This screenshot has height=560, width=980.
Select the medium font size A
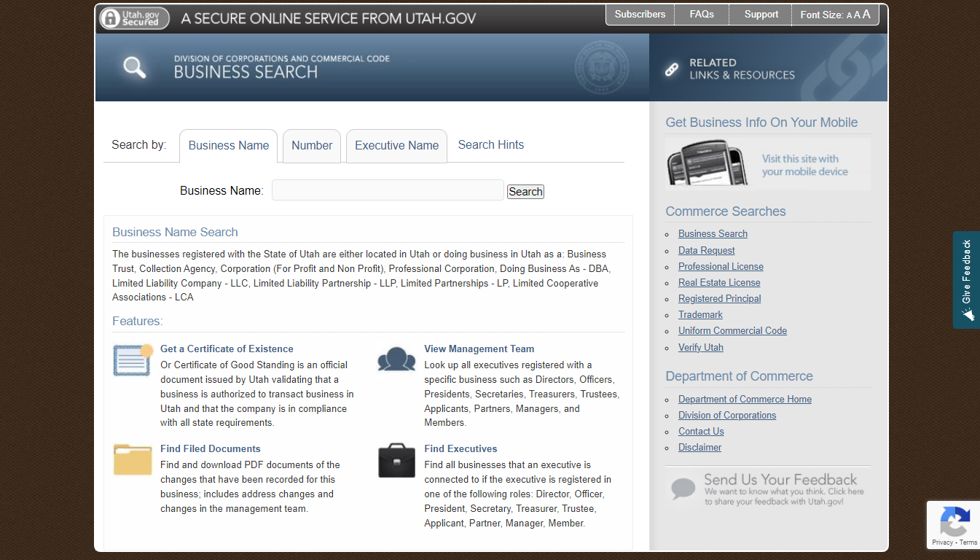coord(857,15)
